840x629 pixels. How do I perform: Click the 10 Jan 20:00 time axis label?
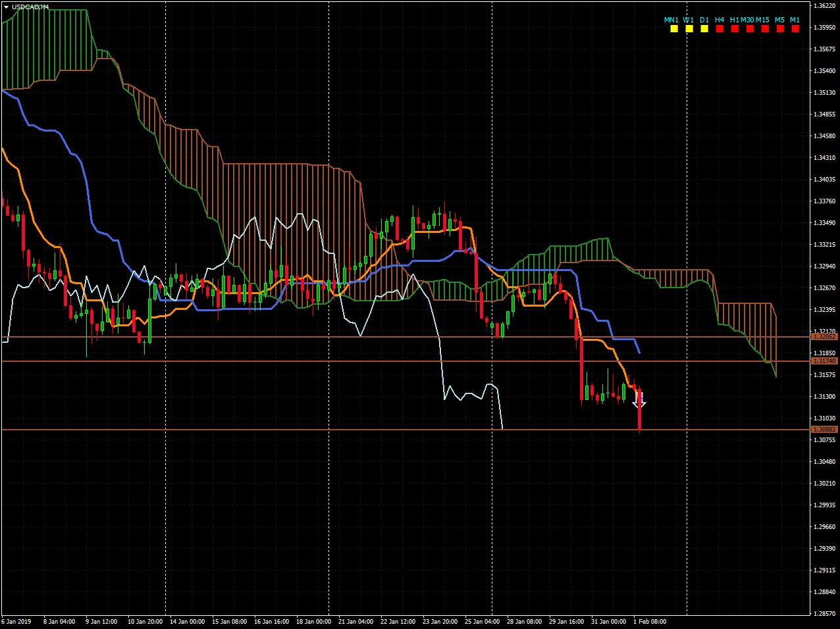pos(145,622)
